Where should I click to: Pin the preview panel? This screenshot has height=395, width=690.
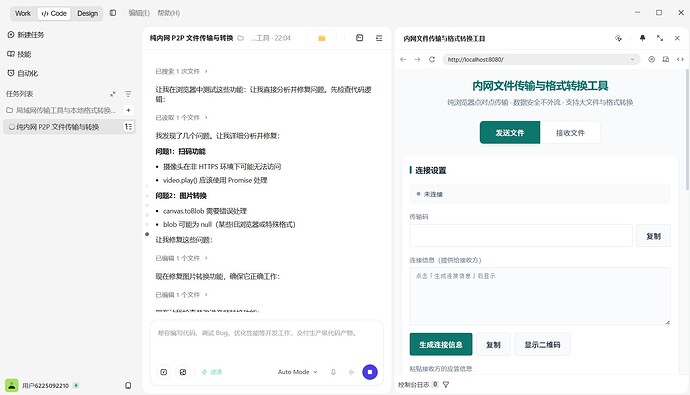point(642,38)
